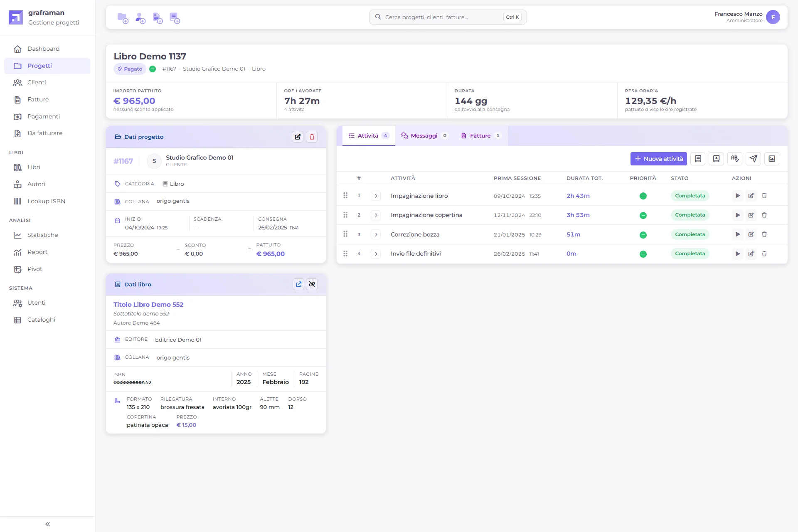Click the image icon in activity toolbar
The width and height of the screenshot is (798, 532).
click(772, 158)
